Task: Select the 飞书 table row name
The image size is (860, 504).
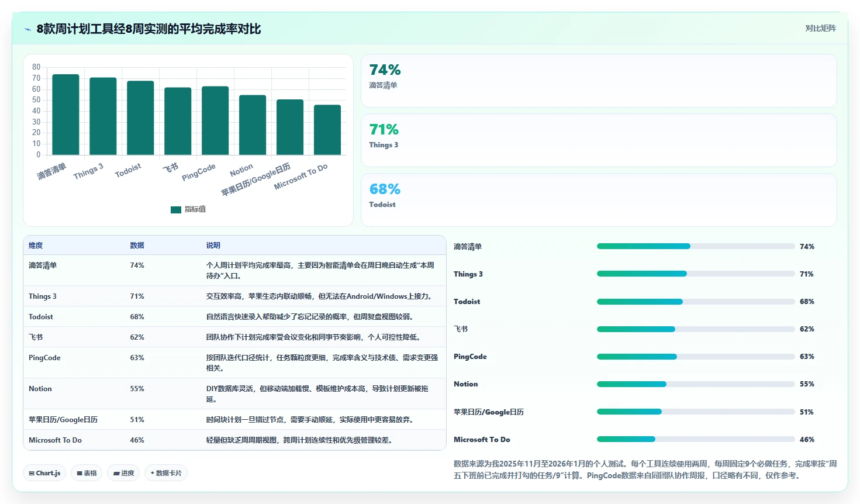Action: click(36, 337)
